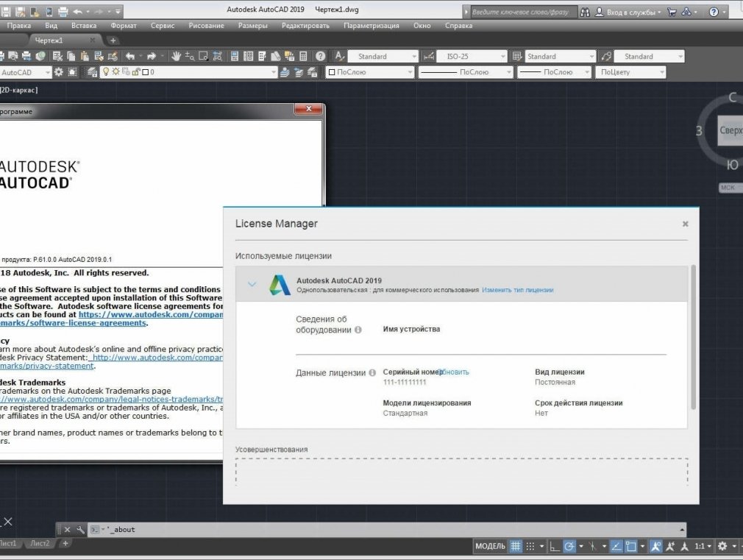
Task: Open the workspace settings gear icon
Action: (x=58, y=72)
